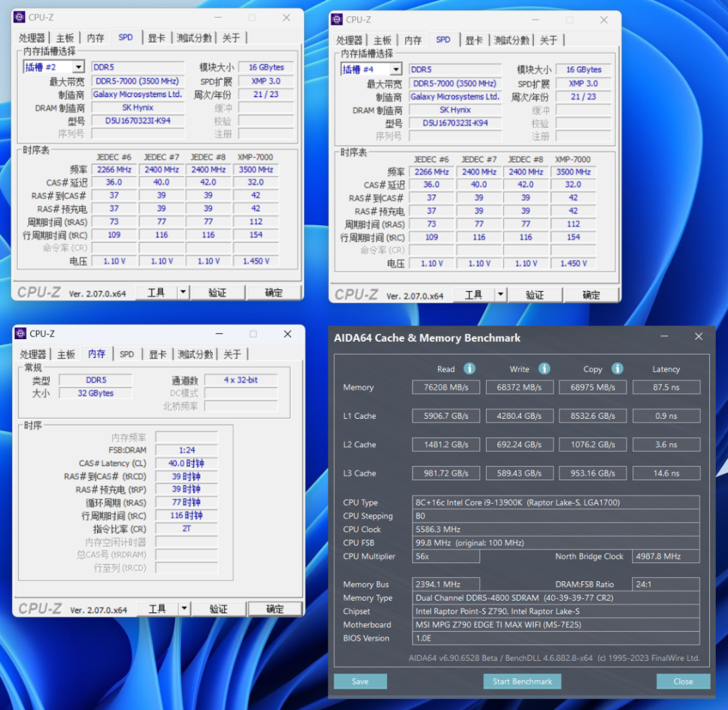The image size is (728, 710).
Task: Click FSB:DRAM value 1:24
Action: 187,450
